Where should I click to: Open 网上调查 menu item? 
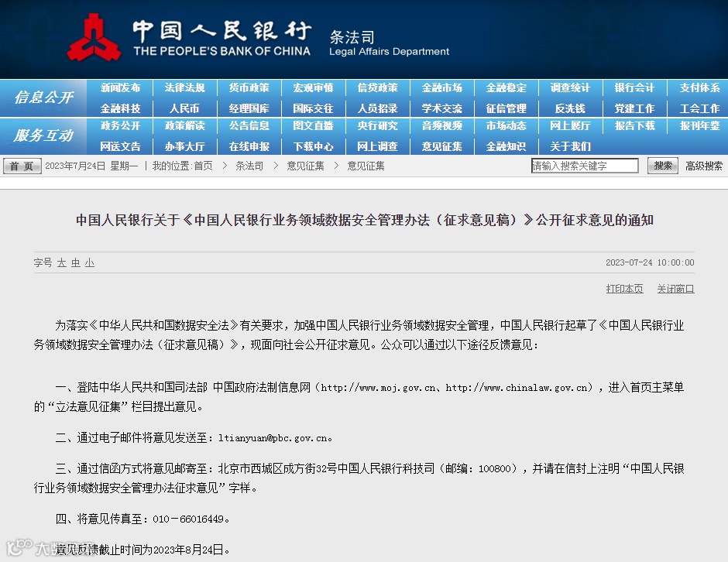(377, 146)
